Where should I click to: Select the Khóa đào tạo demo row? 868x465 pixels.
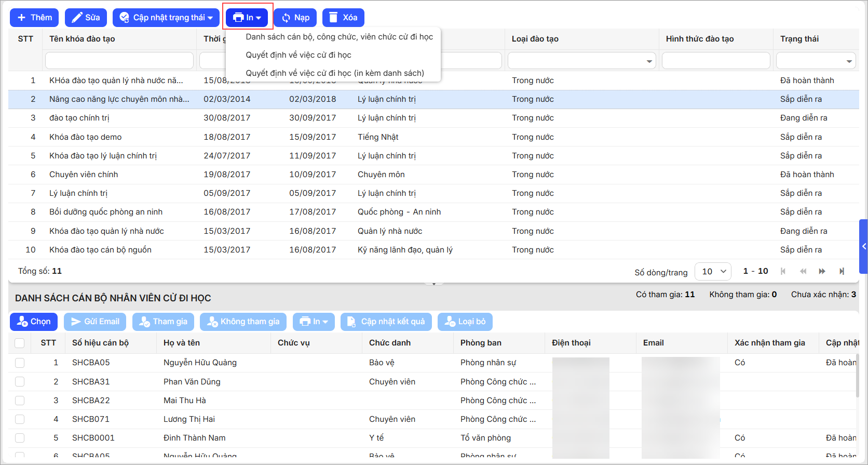pyautogui.click(x=86, y=137)
